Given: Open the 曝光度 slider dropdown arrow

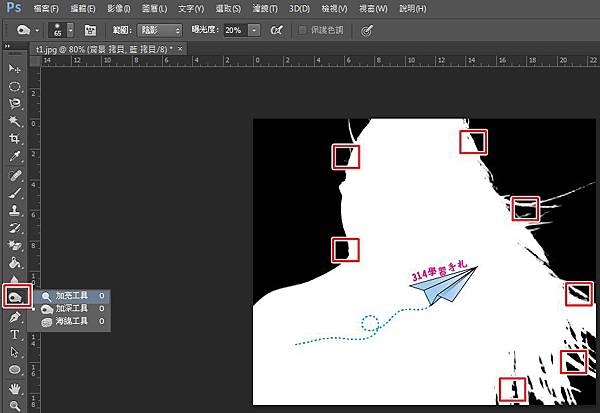Looking at the screenshot, I should tap(254, 30).
